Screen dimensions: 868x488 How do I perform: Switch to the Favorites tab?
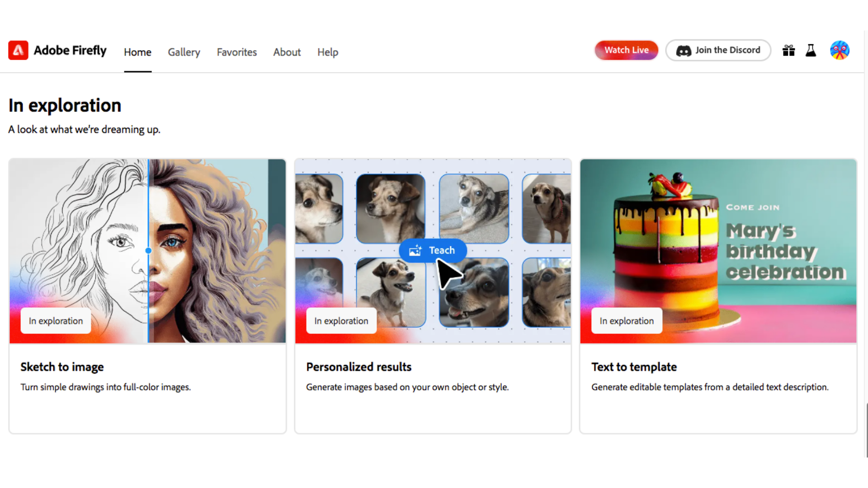click(236, 52)
